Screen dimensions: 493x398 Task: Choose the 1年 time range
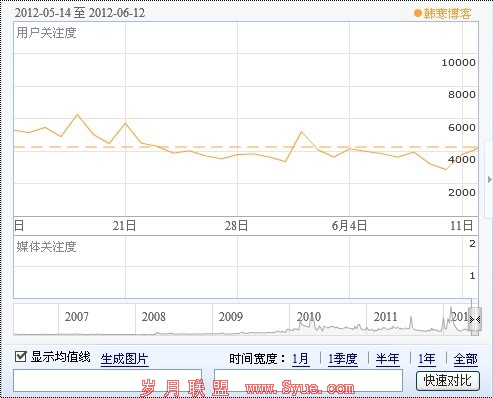coord(427,359)
